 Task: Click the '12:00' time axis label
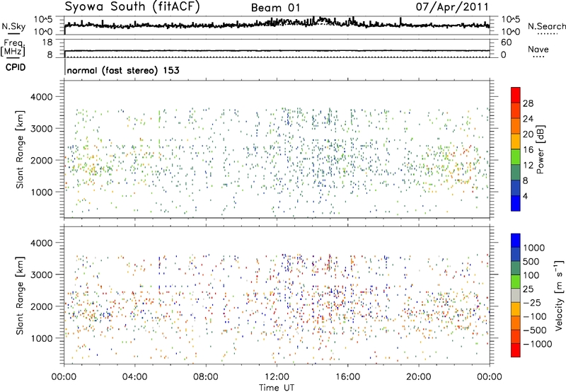pos(277,377)
